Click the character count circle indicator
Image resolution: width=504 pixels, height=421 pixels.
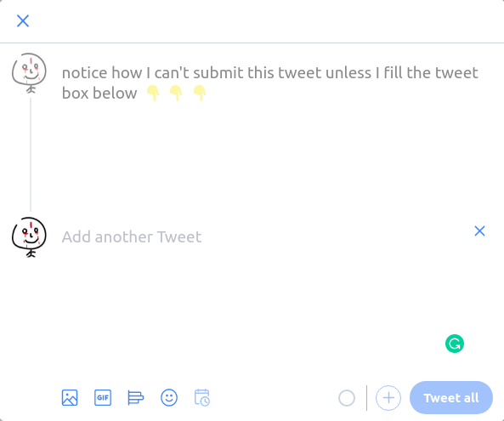coord(347,398)
